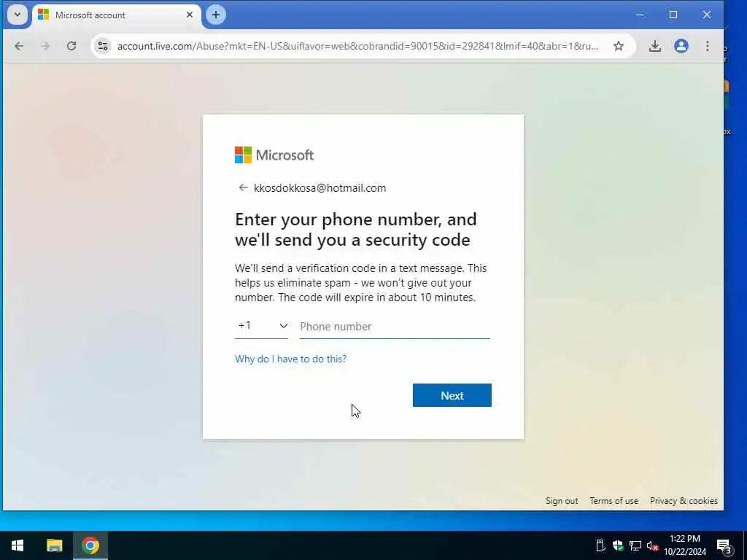Click the Sign out link
This screenshot has height=560, width=747.
pyautogui.click(x=562, y=501)
